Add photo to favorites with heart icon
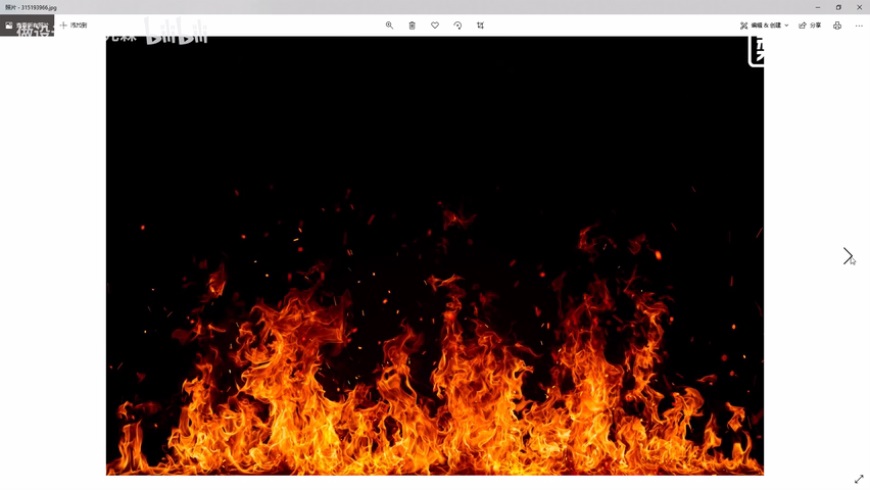The height and width of the screenshot is (490, 870). click(435, 25)
